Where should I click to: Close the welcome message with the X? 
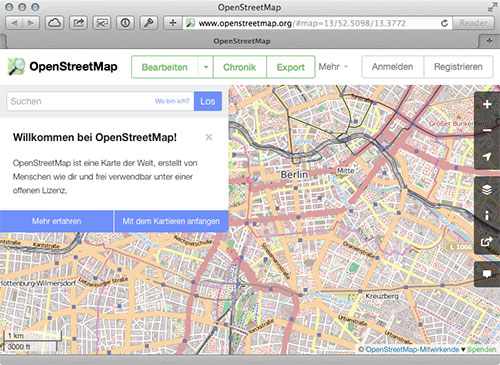[209, 137]
